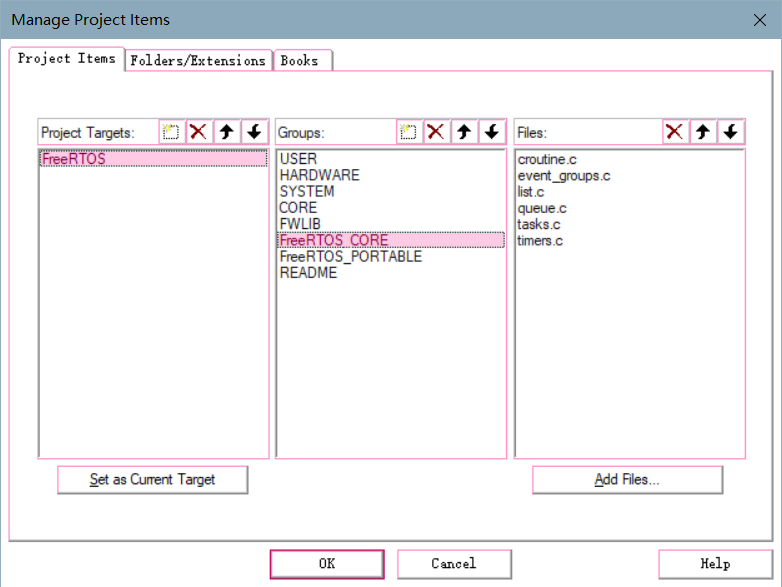Move selected group down
The image size is (782, 587).
click(492, 132)
